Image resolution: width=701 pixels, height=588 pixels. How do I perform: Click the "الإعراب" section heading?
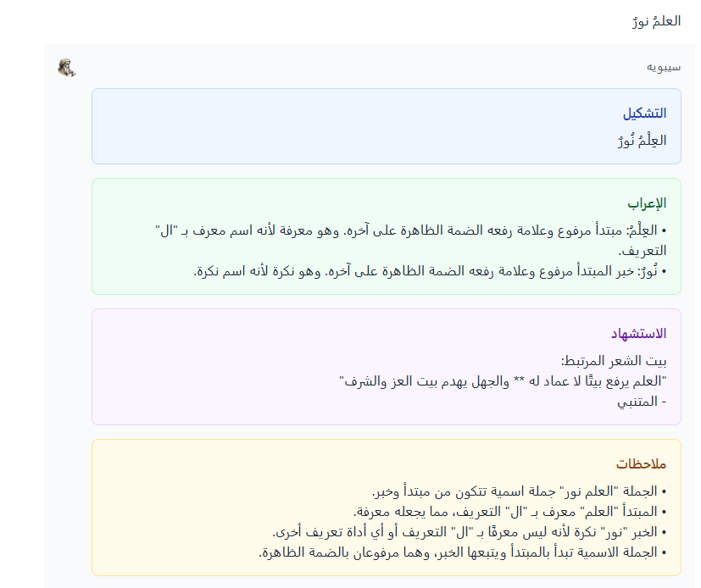point(647,203)
